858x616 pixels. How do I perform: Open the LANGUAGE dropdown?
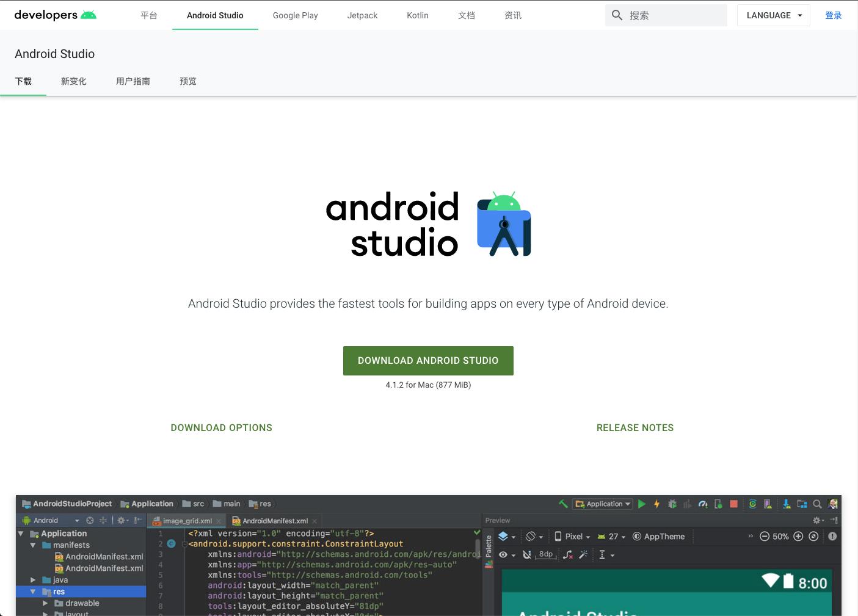click(x=773, y=15)
